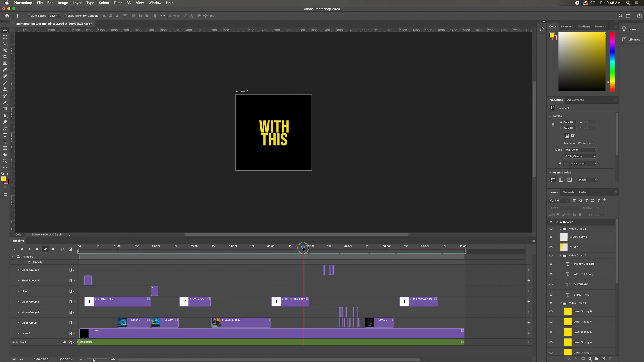Expand the Video Group 1 track
This screenshot has height=362, width=644.
pyautogui.click(x=18, y=323)
